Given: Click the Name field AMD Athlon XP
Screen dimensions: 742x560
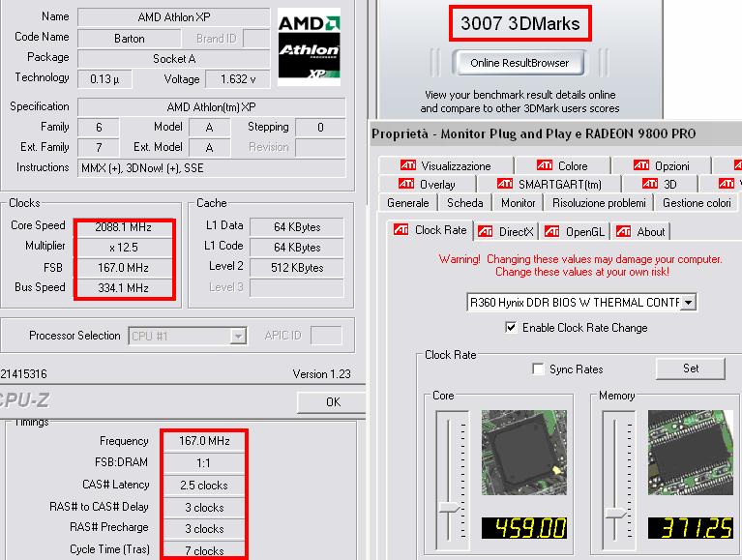Looking at the screenshot, I should [x=174, y=17].
